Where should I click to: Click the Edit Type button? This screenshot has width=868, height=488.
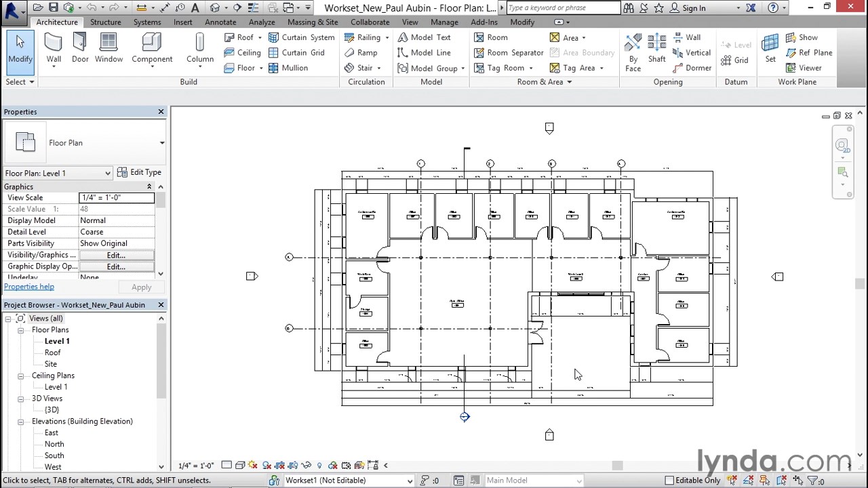(x=139, y=172)
